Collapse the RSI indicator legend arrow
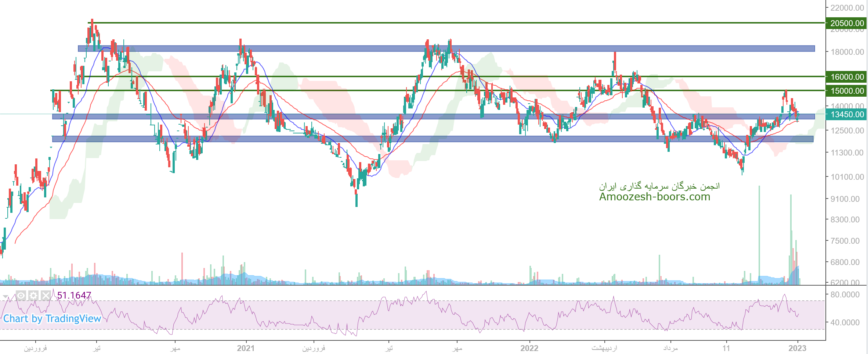The width and height of the screenshot is (868, 354). coord(6,296)
